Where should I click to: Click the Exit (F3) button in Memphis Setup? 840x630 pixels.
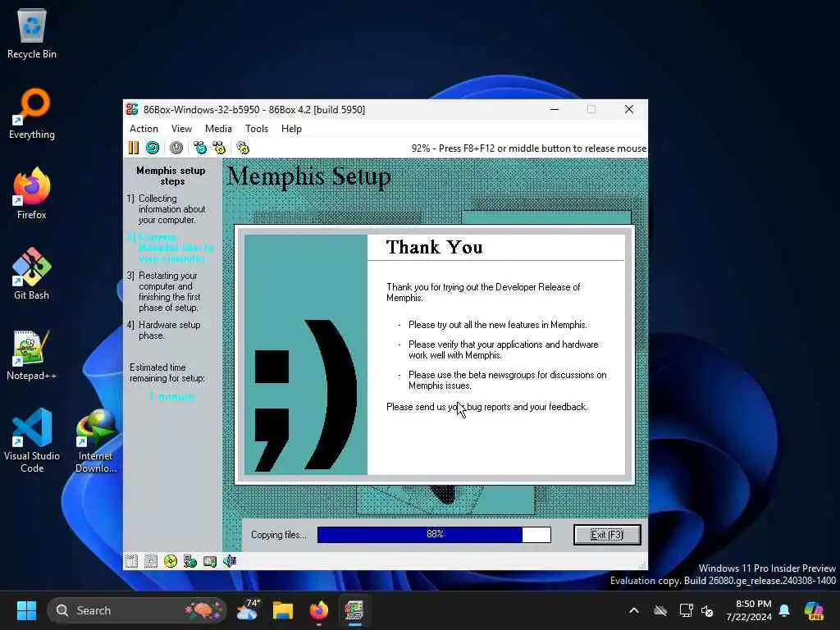[607, 535]
